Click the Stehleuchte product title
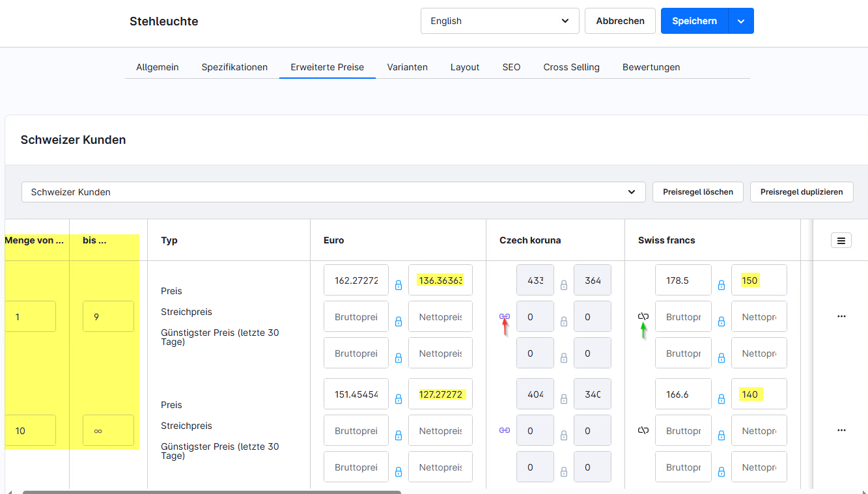The height and width of the screenshot is (494, 868). coord(164,21)
